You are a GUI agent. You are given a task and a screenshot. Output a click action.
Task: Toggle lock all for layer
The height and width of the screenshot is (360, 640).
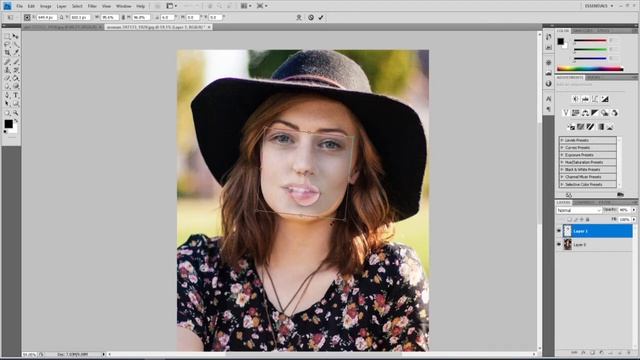[x=588, y=220]
